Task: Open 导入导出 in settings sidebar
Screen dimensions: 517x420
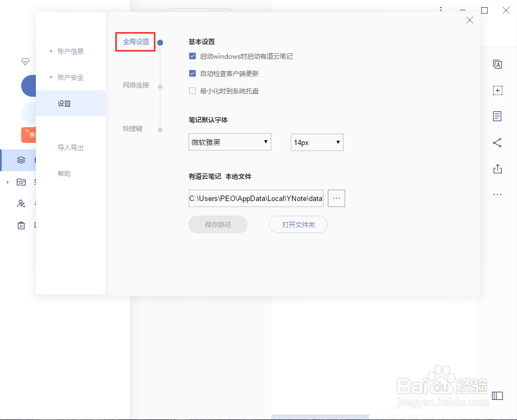Action: point(70,148)
